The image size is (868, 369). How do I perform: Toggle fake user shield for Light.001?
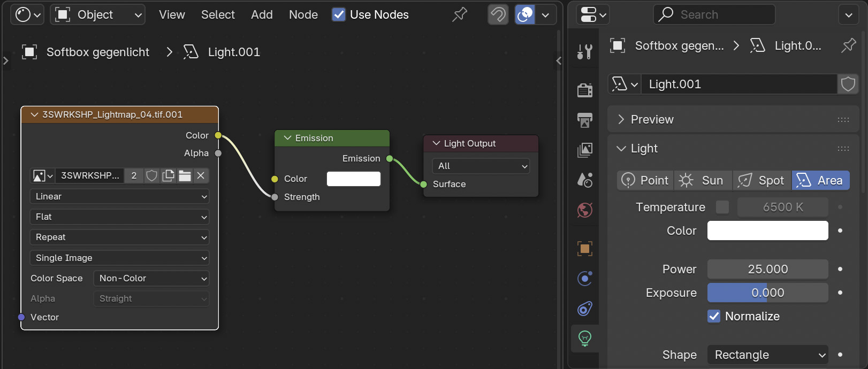pyautogui.click(x=848, y=84)
